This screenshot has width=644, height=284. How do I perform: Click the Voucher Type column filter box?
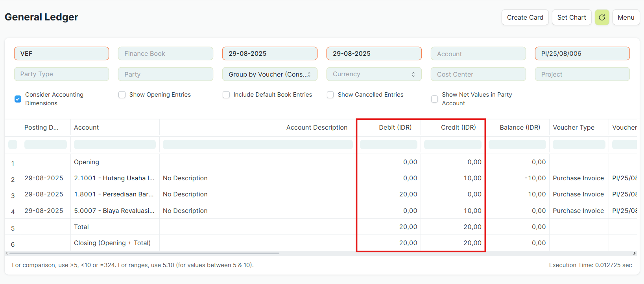tap(579, 145)
